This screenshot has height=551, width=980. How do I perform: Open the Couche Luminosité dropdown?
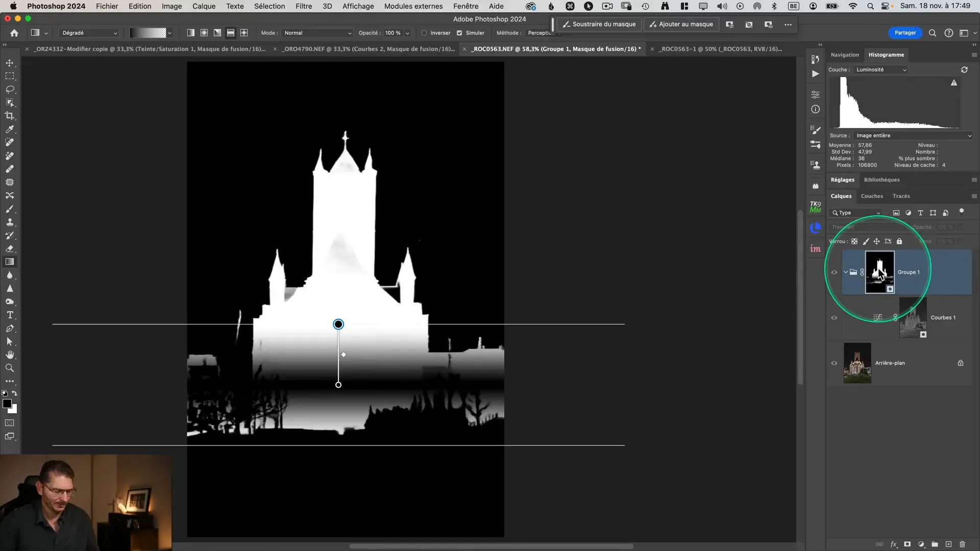pyautogui.click(x=881, y=69)
